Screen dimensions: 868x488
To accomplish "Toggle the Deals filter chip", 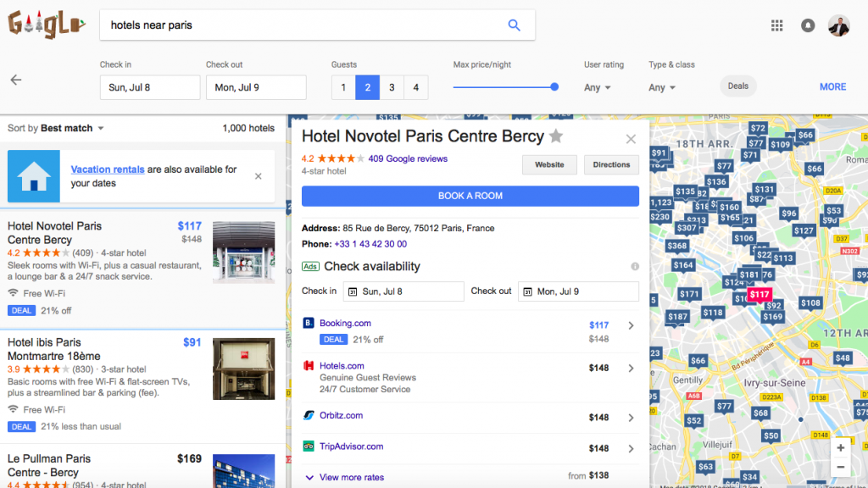I will pyautogui.click(x=738, y=86).
